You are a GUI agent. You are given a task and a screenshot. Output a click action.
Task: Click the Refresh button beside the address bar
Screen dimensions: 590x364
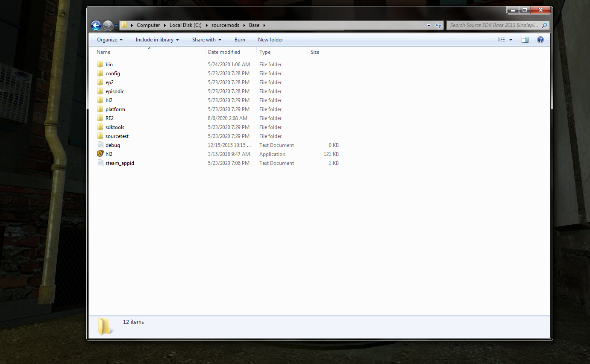pyautogui.click(x=438, y=26)
